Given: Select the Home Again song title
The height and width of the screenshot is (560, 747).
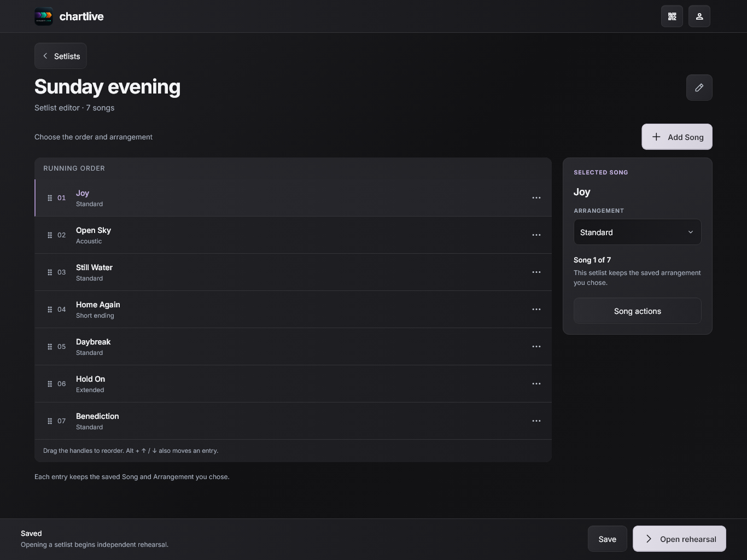Looking at the screenshot, I should click(98, 305).
